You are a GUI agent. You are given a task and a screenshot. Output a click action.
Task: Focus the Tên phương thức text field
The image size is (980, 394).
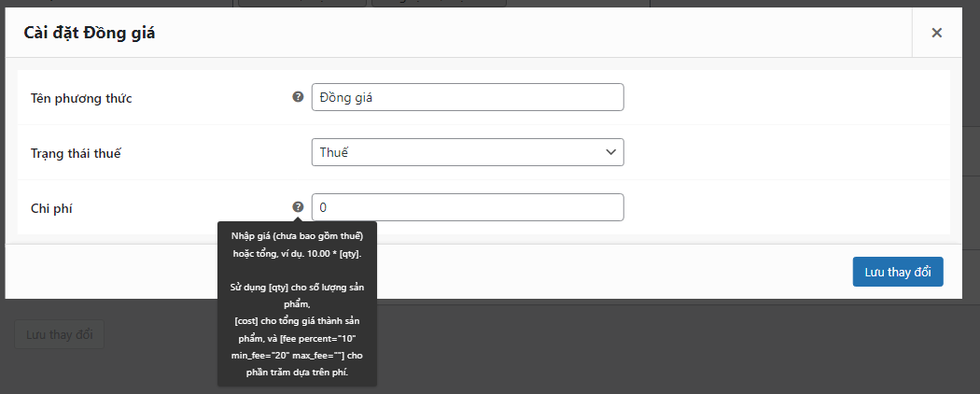tap(467, 97)
